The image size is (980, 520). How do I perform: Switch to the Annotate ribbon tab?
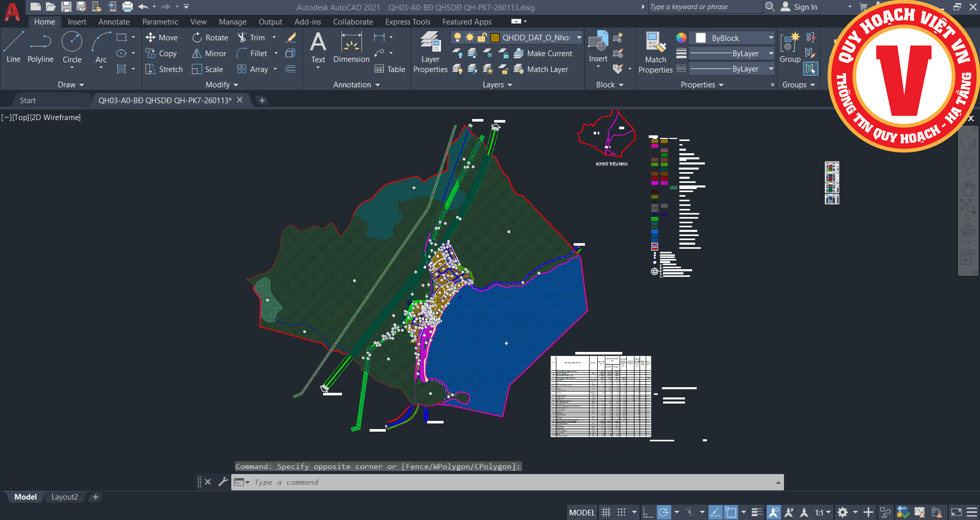(x=114, y=22)
